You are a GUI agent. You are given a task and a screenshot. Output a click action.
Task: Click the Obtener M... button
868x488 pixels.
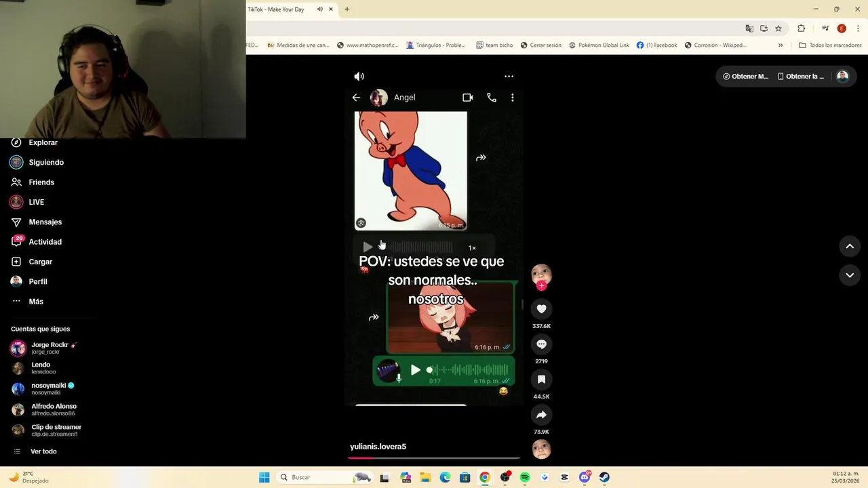[x=745, y=77]
